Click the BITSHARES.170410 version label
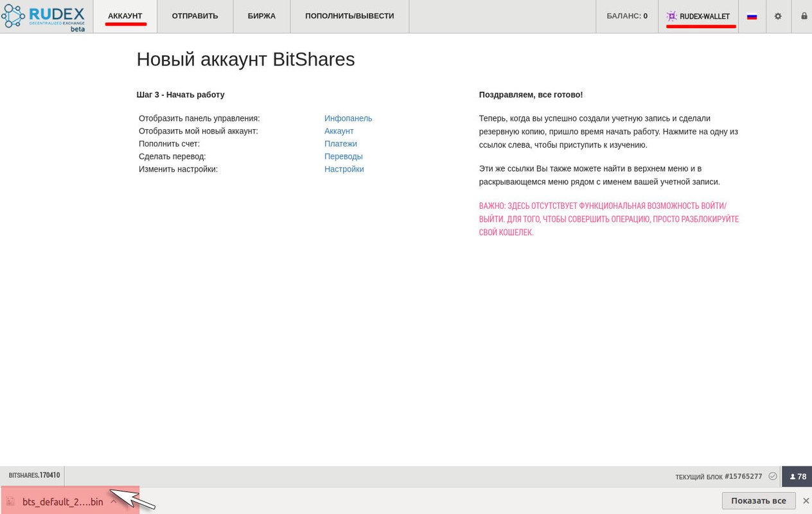 coord(34,475)
